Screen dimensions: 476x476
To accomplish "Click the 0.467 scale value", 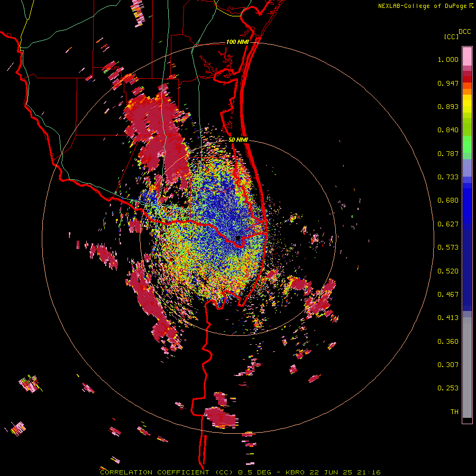I will 448,295.
